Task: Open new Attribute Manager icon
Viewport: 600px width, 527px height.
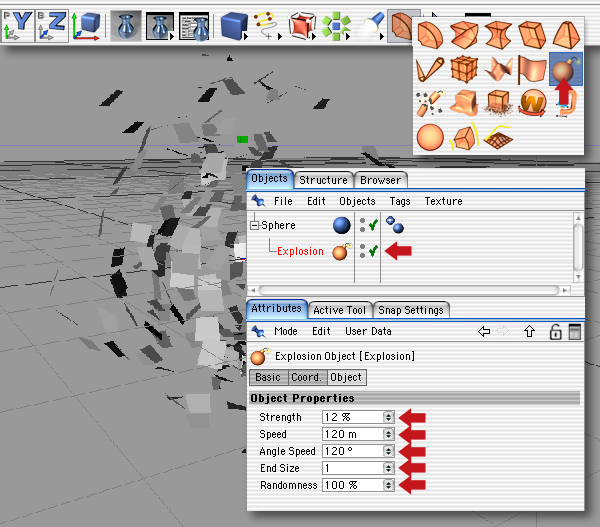Action: click(575, 331)
